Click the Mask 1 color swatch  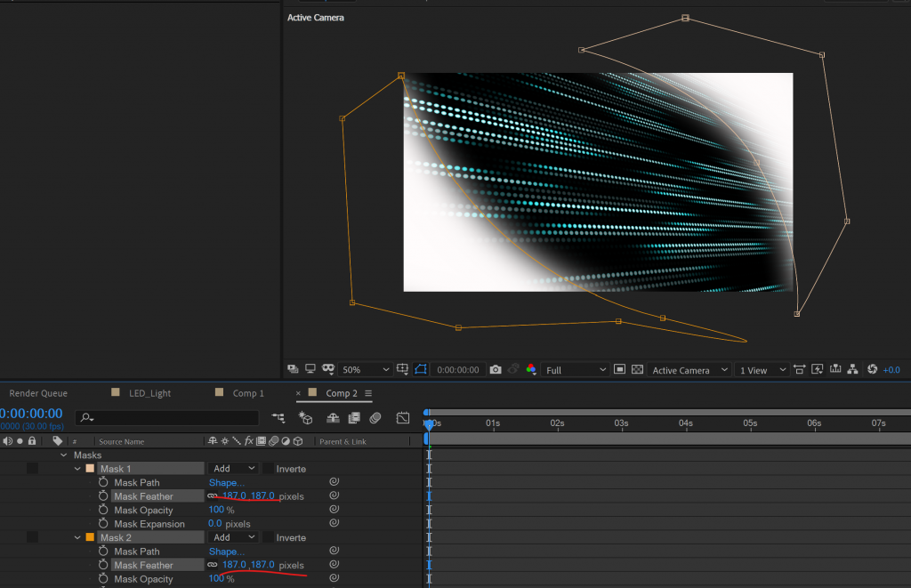[x=90, y=469]
